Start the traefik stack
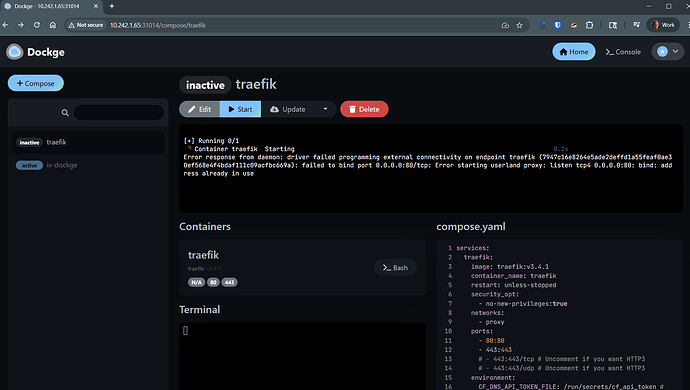Viewport: 690px width, 390px height. 240,109
